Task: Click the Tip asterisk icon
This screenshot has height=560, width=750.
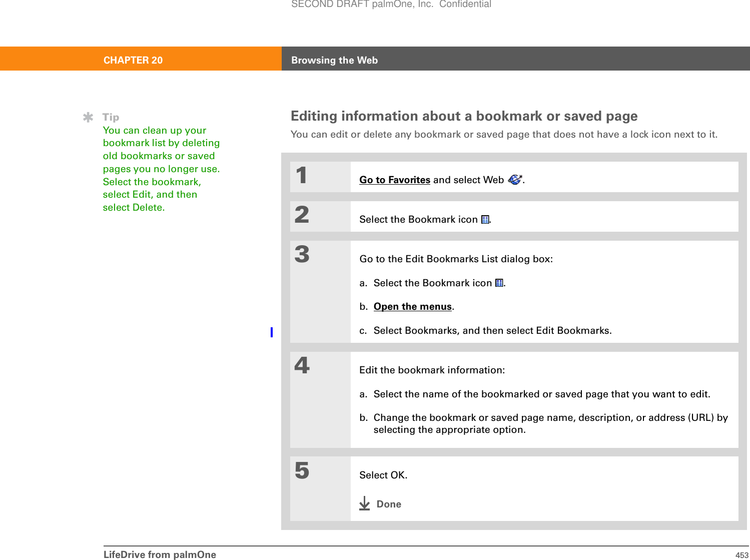Action: pyautogui.click(x=88, y=118)
